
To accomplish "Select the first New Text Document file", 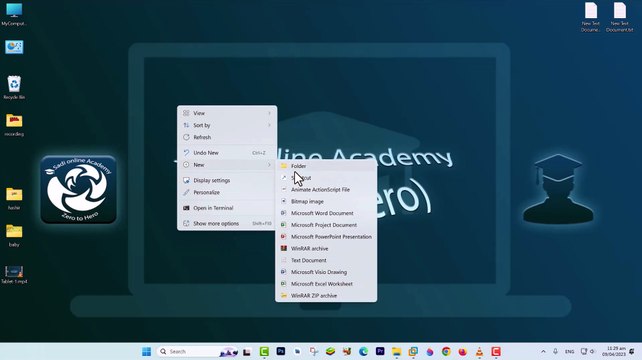I will coord(590,17).
